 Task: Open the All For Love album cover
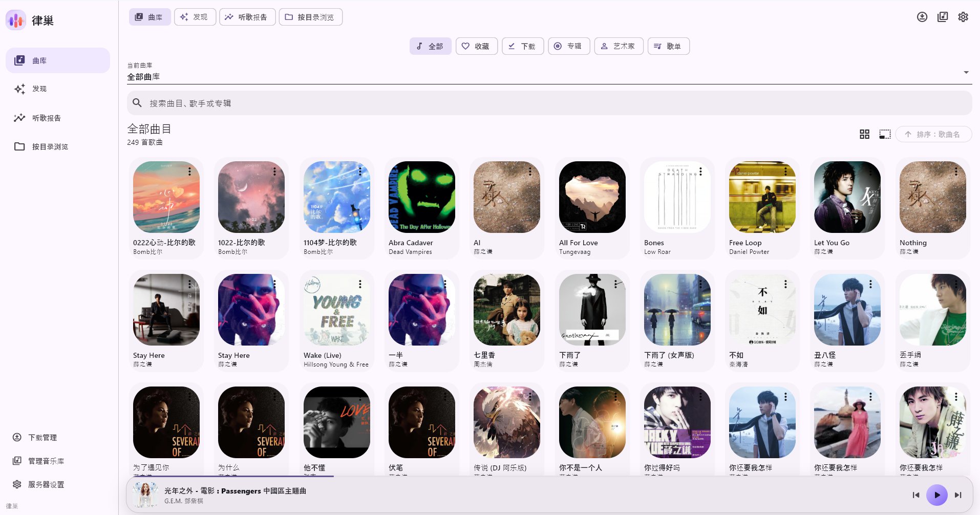click(x=592, y=197)
